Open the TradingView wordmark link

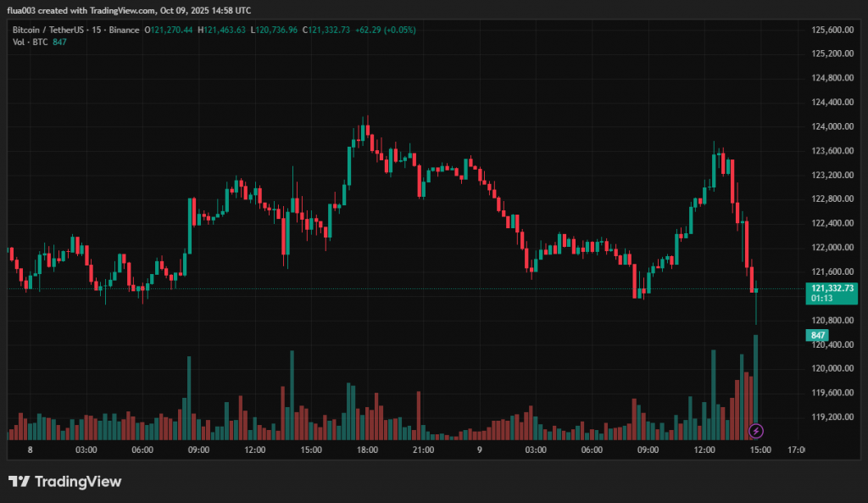tap(77, 482)
